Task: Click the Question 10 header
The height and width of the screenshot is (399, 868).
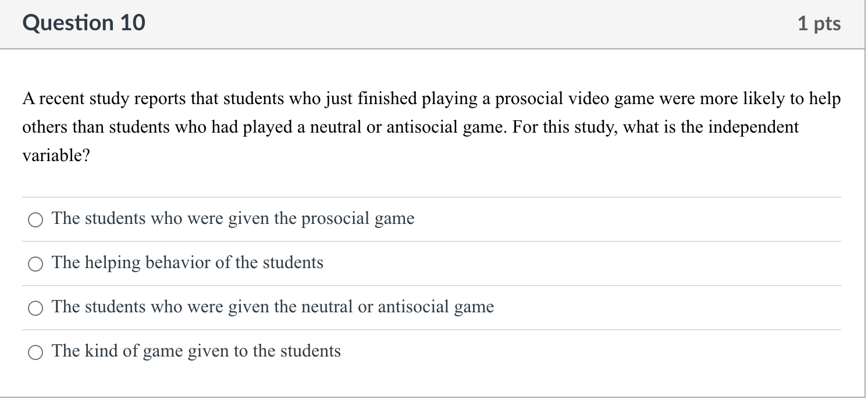Action: pos(84,23)
